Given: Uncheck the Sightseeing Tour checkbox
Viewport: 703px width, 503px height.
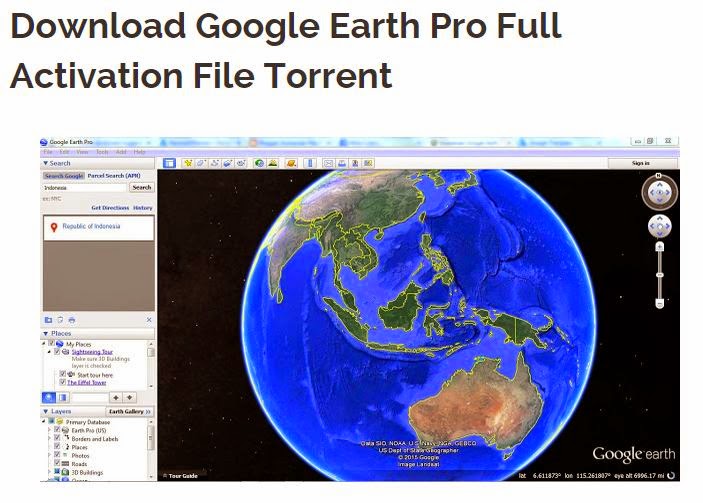Looking at the screenshot, I should coord(57,352).
